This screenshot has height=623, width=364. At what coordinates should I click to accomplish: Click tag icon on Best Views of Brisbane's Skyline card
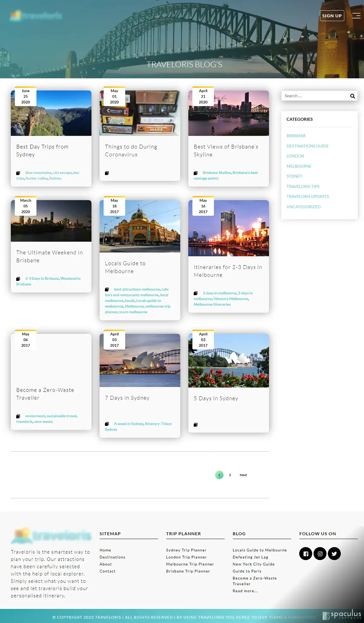[196, 173]
